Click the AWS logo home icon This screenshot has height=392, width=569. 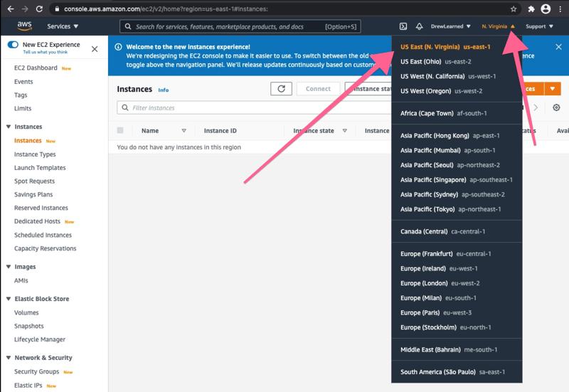(24, 26)
